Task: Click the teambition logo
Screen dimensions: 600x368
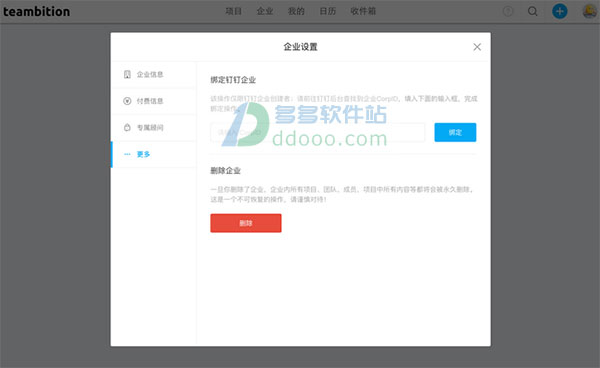Action: click(x=36, y=11)
